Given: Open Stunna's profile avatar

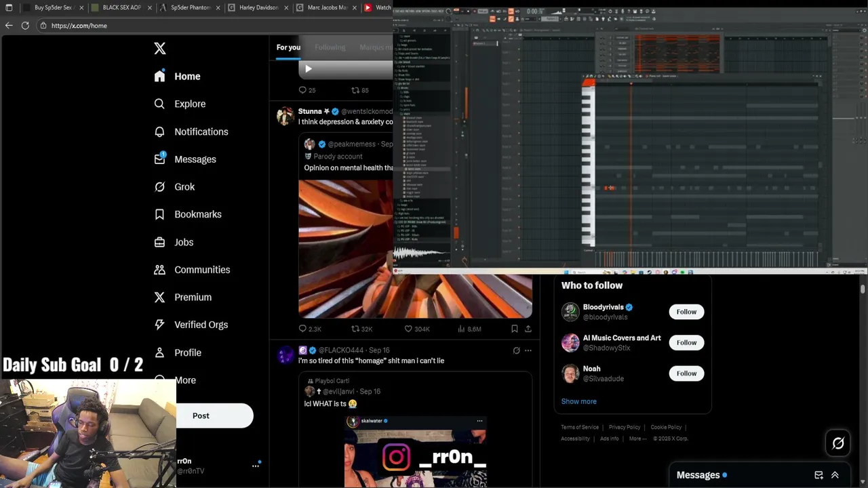Looking at the screenshot, I should coord(285,116).
